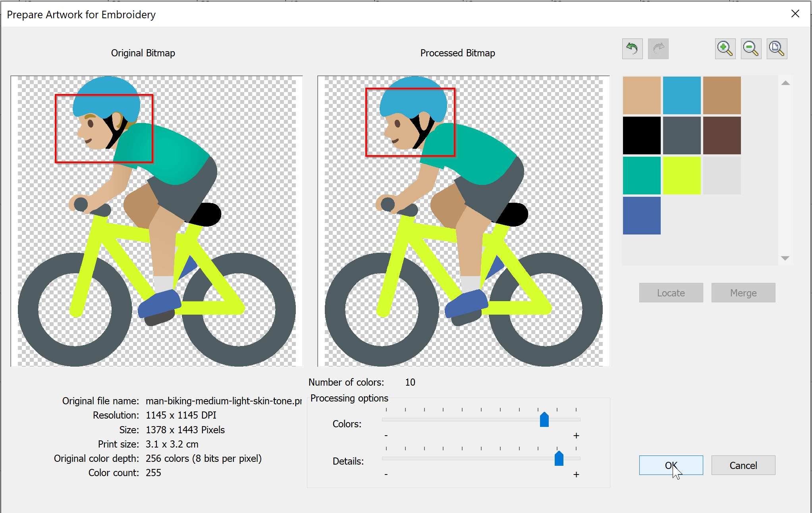
Task: Click the redo arrow icon
Action: pos(658,49)
